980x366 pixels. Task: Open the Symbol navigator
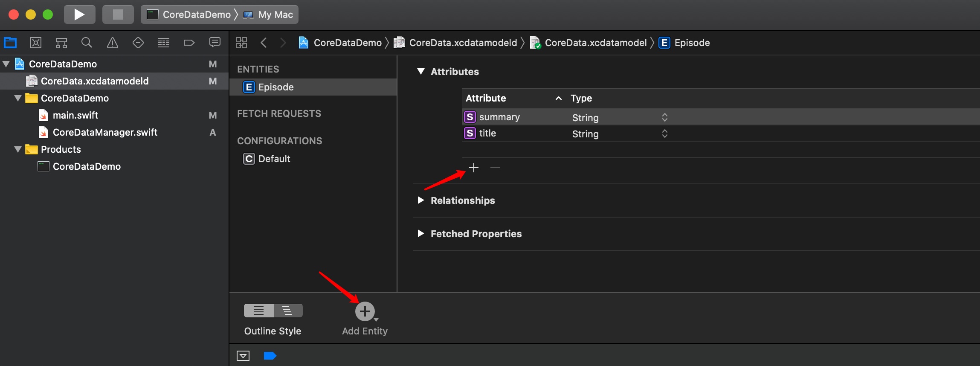point(61,43)
